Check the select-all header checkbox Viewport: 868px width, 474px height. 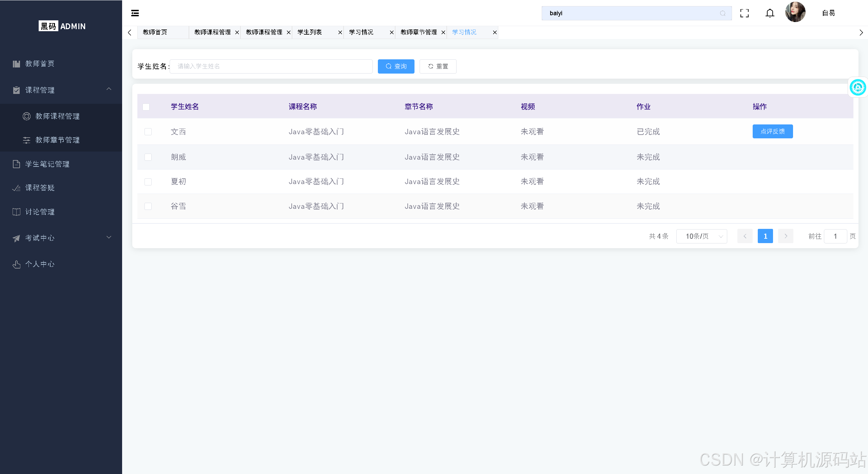(146, 107)
